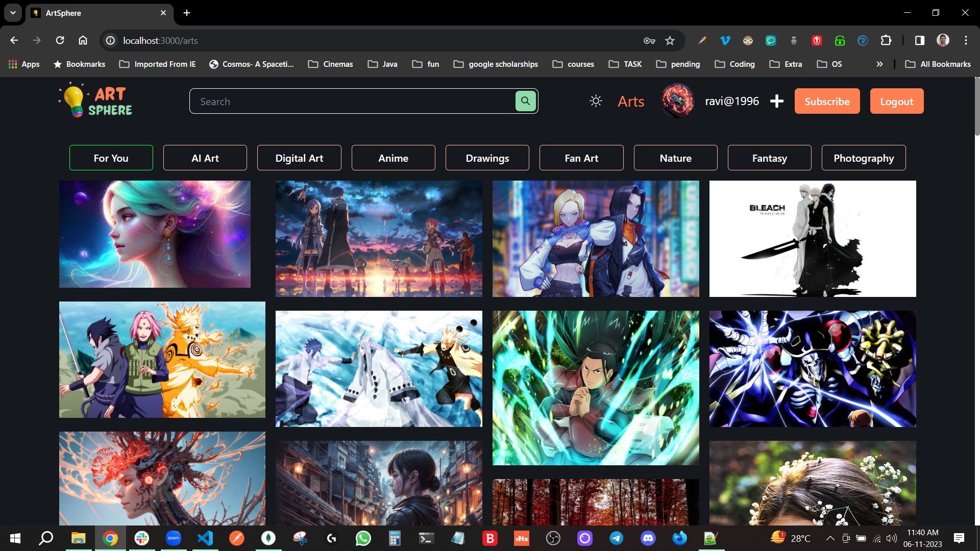
Task: Switch to the Photography category
Action: [863, 158]
